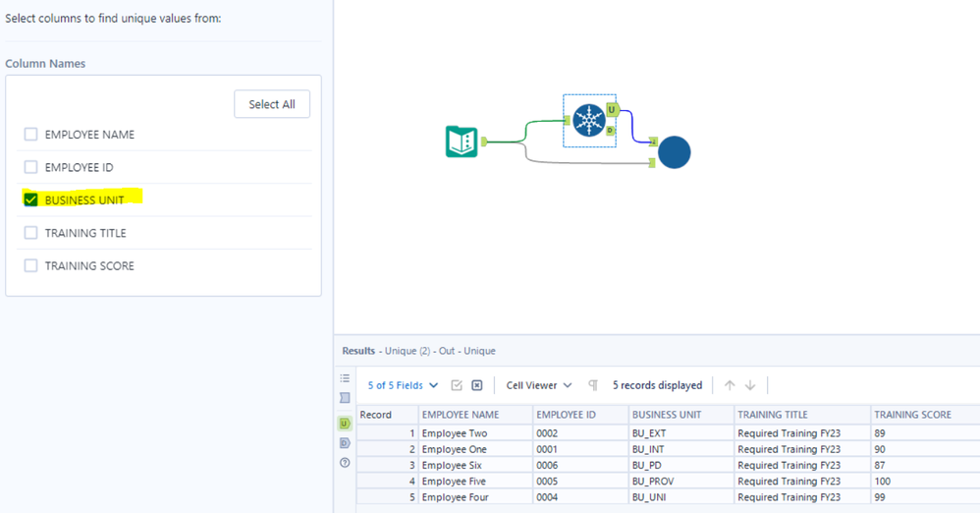Select the training score 89 cell
The width and height of the screenshot is (980, 513).
[925, 433]
